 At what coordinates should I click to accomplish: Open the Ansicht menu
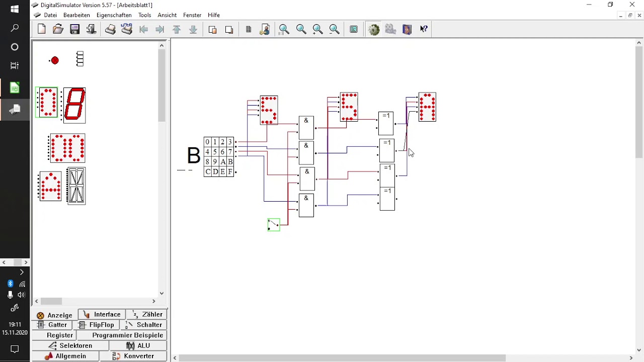pyautogui.click(x=167, y=15)
